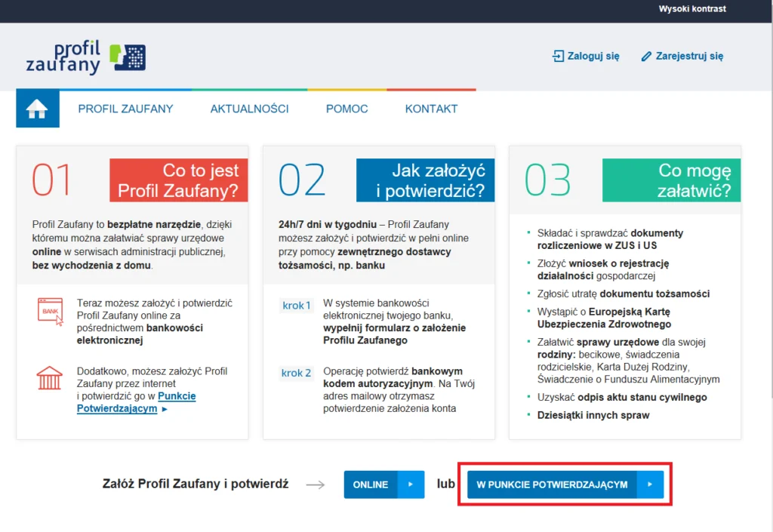
Task: Open the AKTUALNOŚCI menu item
Action: 249,109
